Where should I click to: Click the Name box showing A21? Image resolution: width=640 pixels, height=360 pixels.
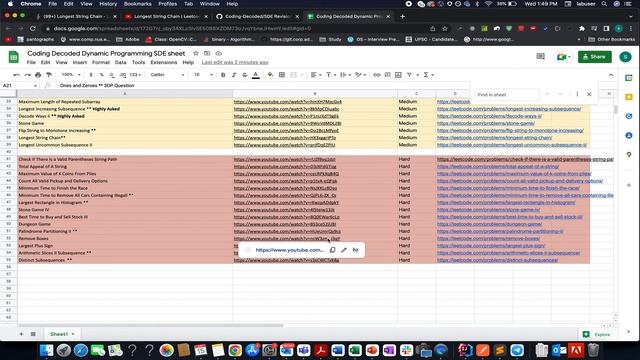click(19, 86)
